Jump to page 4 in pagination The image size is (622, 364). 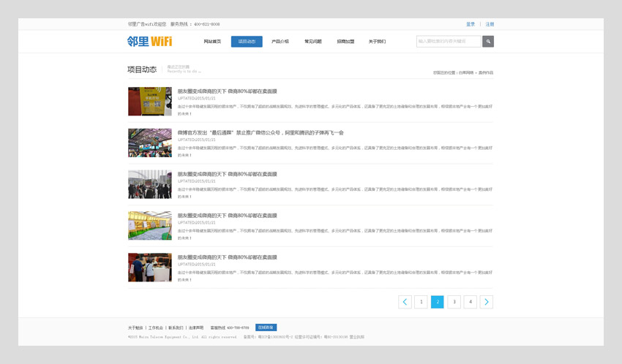pos(470,302)
